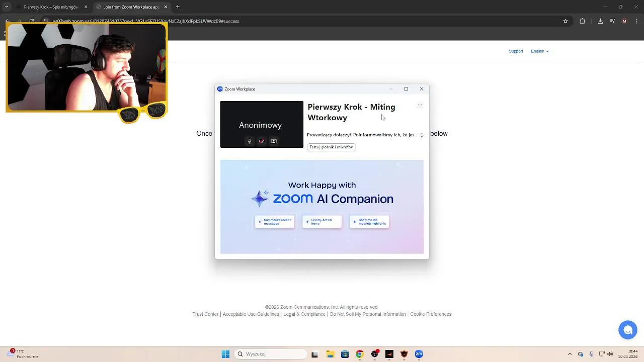The image size is (644, 362).
Task: Click the Zoom Workplace logo in title bar
Action: pos(220,89)
